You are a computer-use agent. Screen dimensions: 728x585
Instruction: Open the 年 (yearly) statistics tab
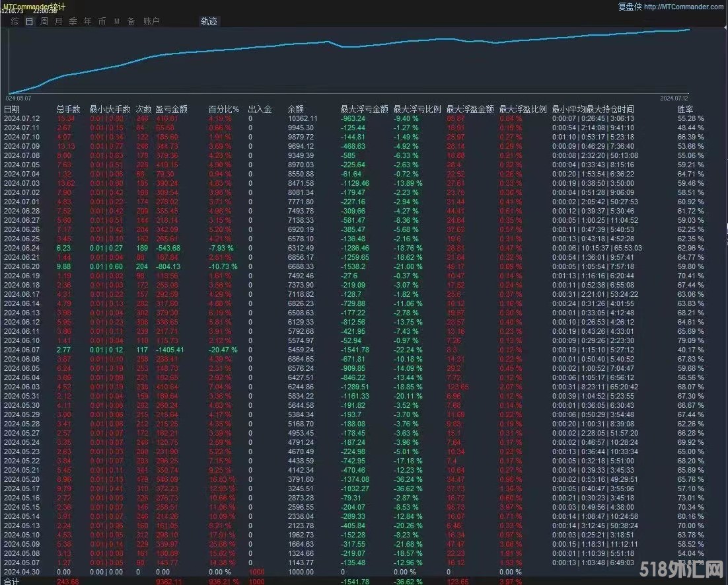click(x=87, y=21)
